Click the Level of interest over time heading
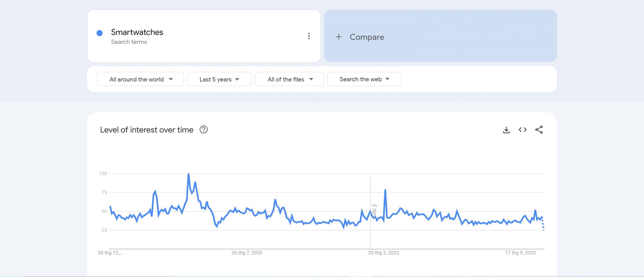644x277 pixels. [x=147, y=130]
